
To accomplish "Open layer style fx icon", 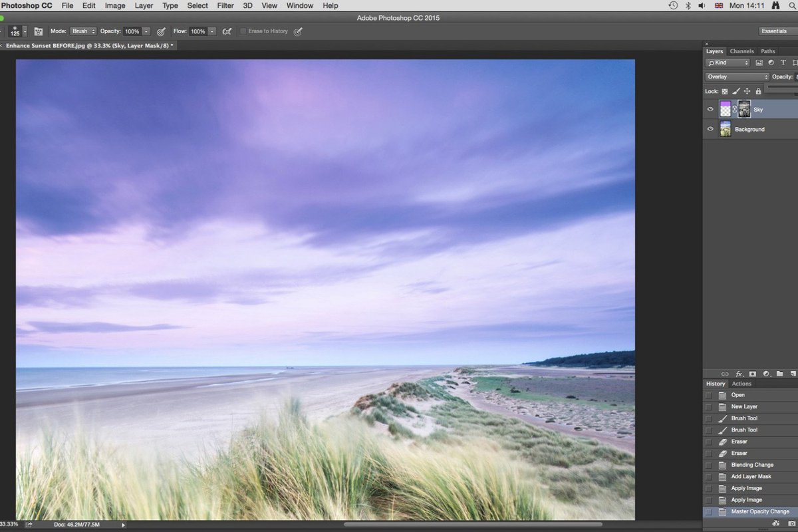I will [739, 374].
